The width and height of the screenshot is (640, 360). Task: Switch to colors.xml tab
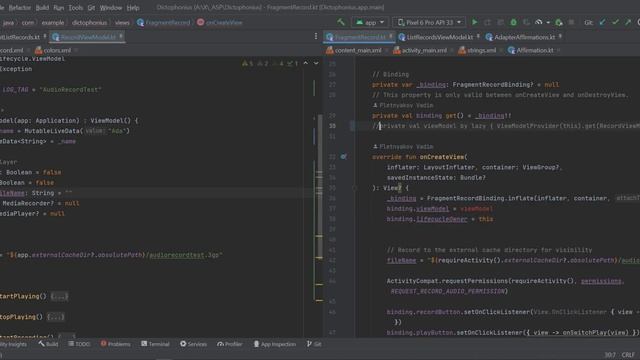(x=56, y=50)
